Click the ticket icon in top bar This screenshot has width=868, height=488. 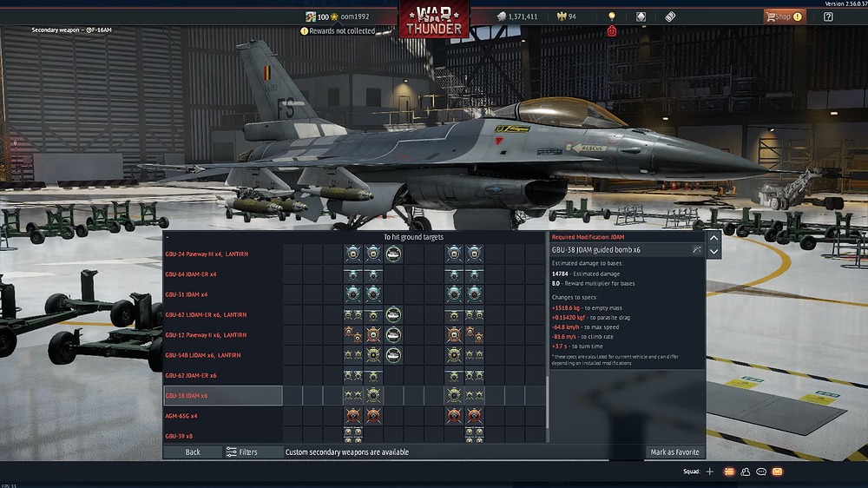[x=670, y=16]
